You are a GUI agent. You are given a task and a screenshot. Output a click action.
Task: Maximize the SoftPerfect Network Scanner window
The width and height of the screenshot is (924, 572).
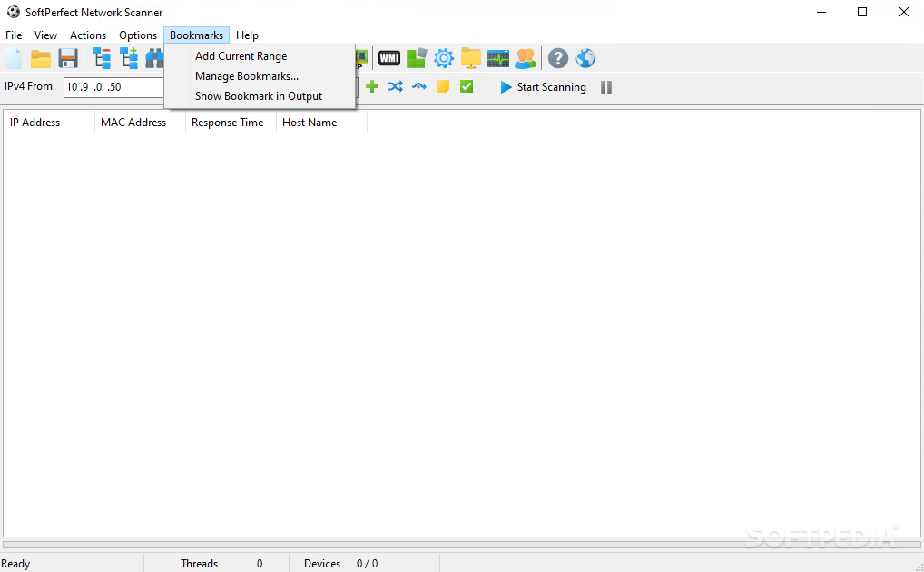862,12
